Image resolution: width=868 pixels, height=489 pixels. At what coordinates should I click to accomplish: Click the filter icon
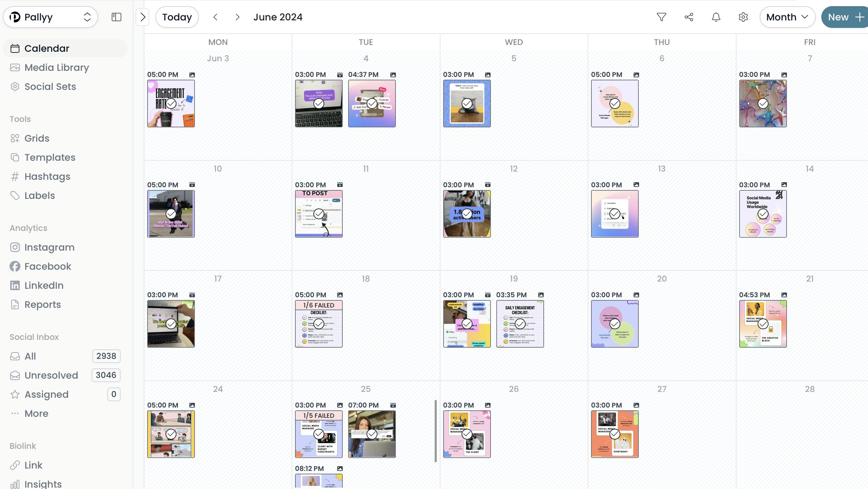[x=661, y=17]
